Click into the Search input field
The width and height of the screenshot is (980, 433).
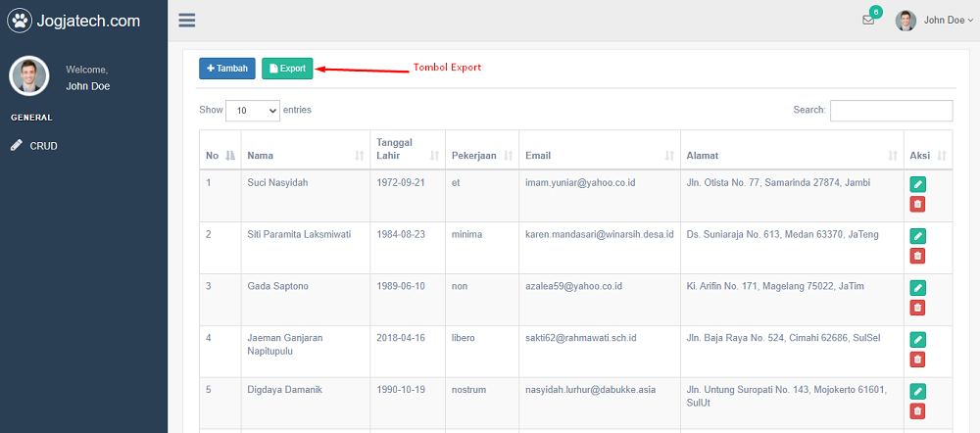click(x=891, y=111)
